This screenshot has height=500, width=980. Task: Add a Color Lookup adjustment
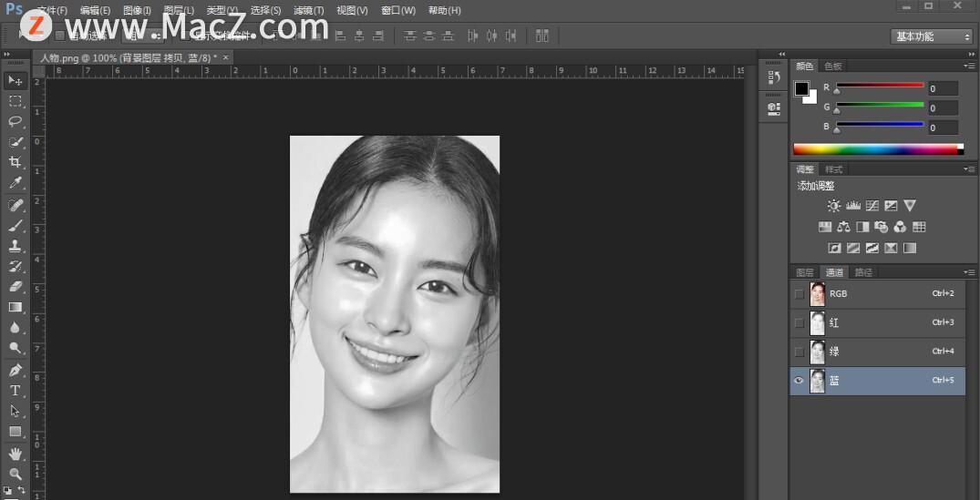919,227
